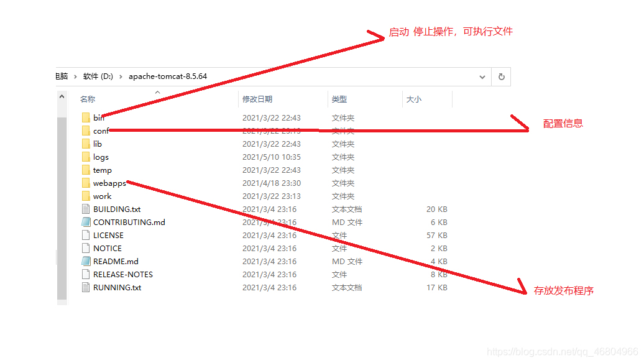Select the NOTICE file name
This screenshot has height=363, width=644.
(x=107, y=249)
